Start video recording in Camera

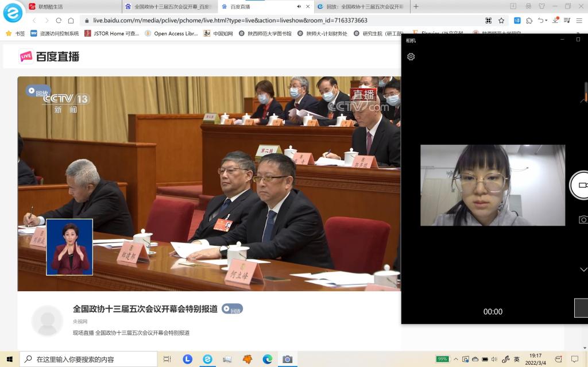click(x=581, y=185)
